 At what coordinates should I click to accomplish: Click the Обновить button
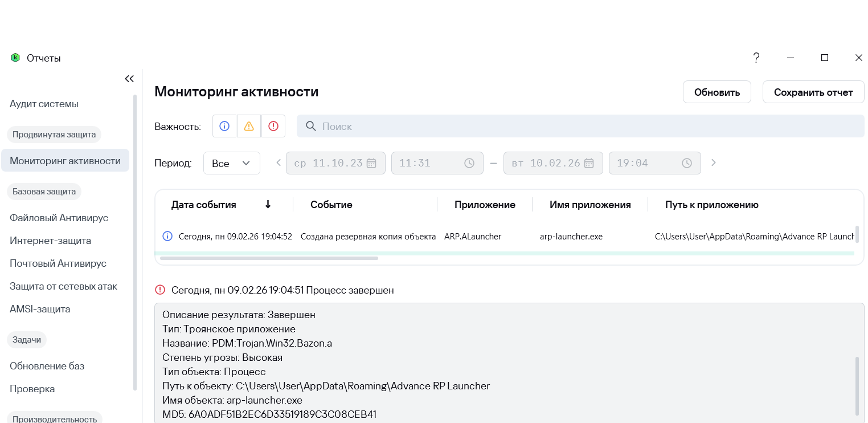point(716,92)
